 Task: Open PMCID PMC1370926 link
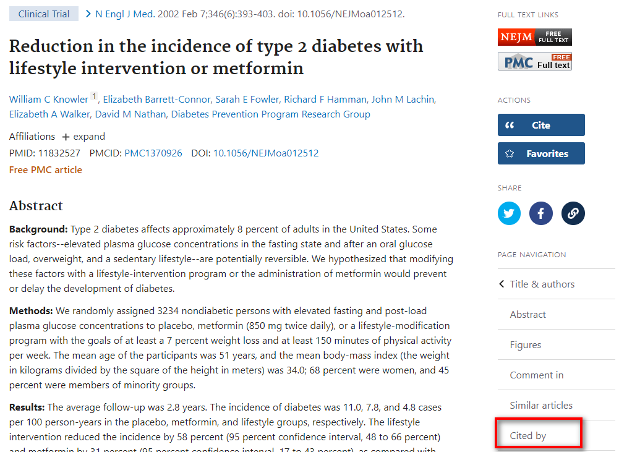point(153,153)
